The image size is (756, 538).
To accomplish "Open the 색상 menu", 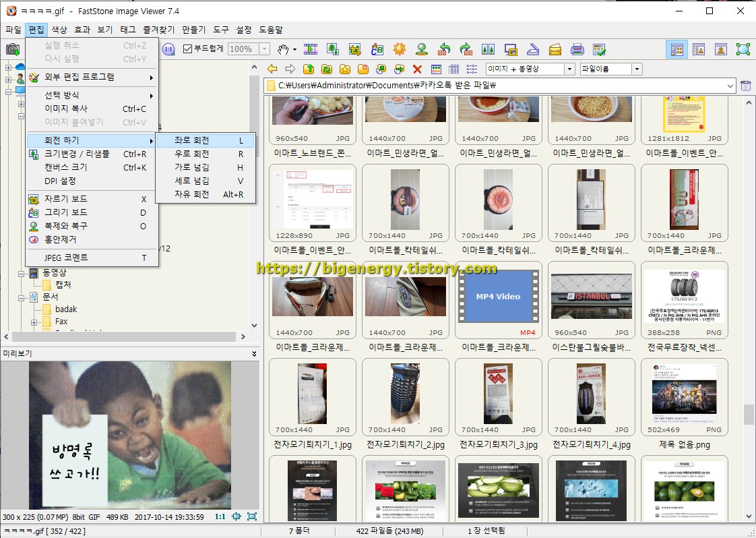I will (x=59, y=30).
